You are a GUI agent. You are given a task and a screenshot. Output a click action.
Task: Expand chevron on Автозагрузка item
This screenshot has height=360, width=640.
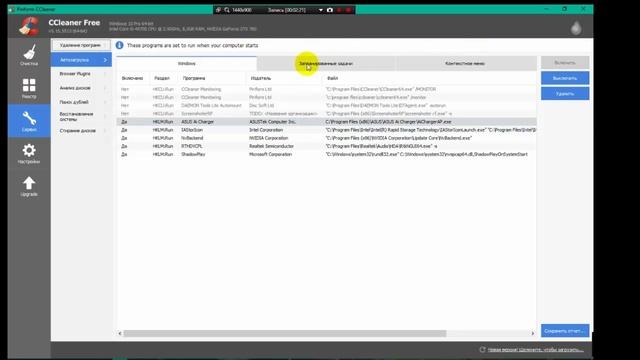pyautogui.click(x=105, y=60)
